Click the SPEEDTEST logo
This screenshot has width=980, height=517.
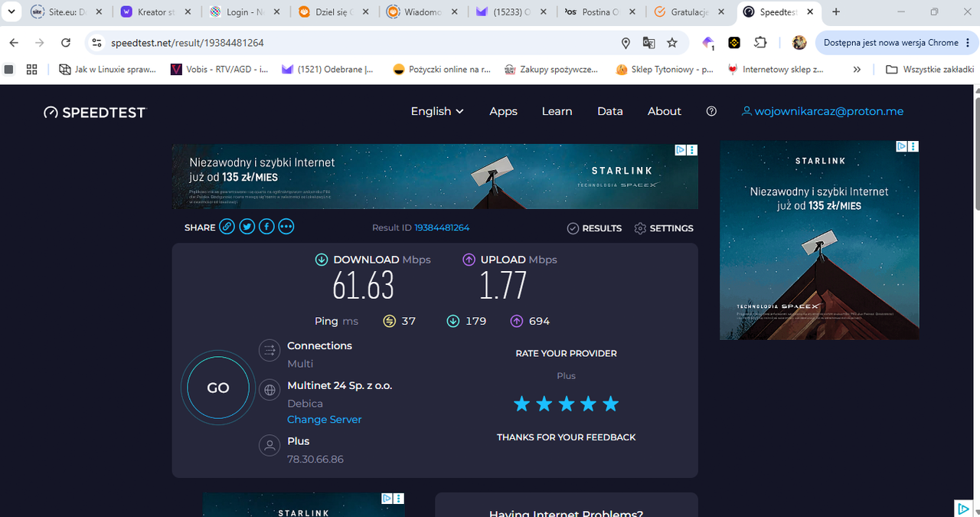[95, 113]
